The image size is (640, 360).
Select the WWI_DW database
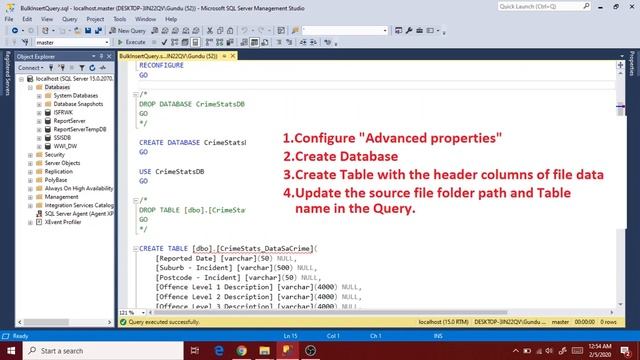(65, 146)
